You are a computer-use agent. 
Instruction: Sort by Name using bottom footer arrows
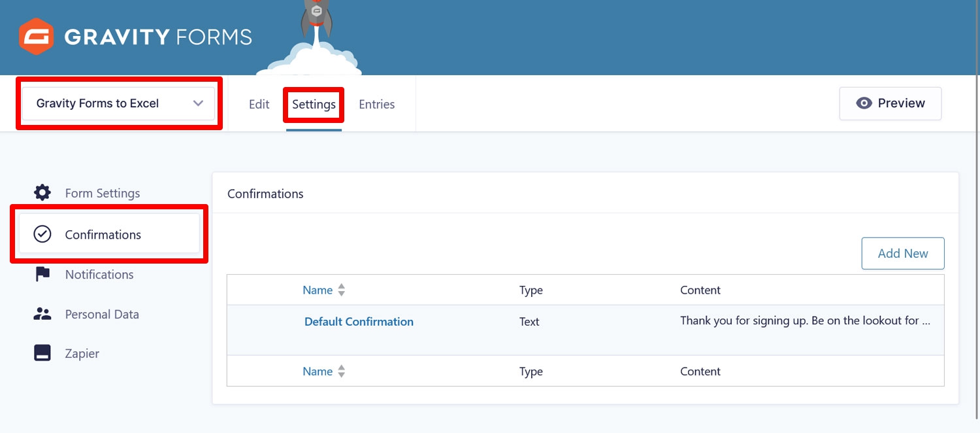coord(341,371)
